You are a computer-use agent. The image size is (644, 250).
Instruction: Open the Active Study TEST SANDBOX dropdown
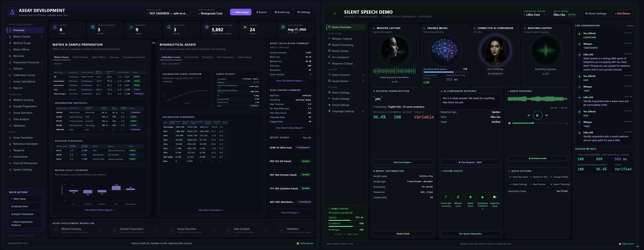click(169, 12)
